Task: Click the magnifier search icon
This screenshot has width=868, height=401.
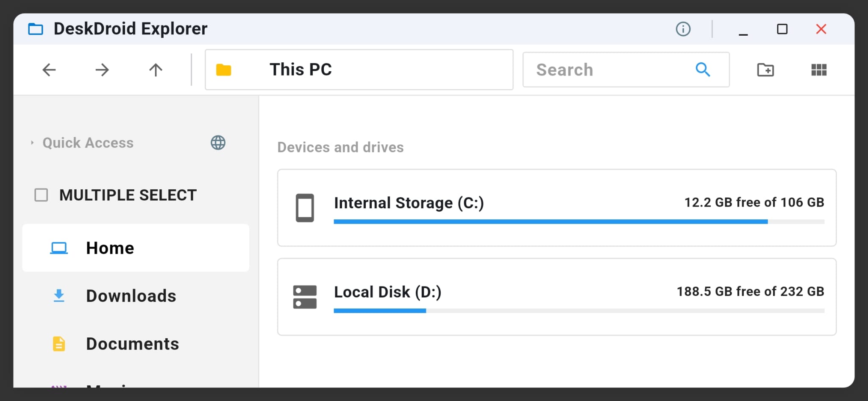Action: click(703, 70)
